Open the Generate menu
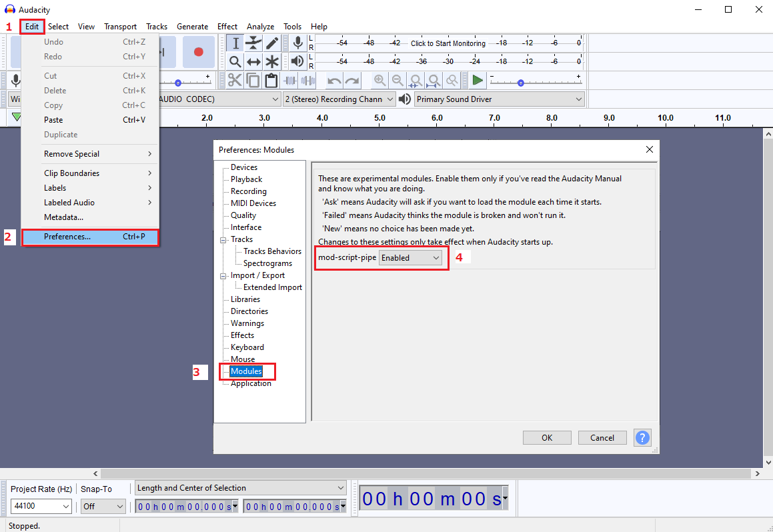Viewport: 773px width, 532px height. [192, 27]
